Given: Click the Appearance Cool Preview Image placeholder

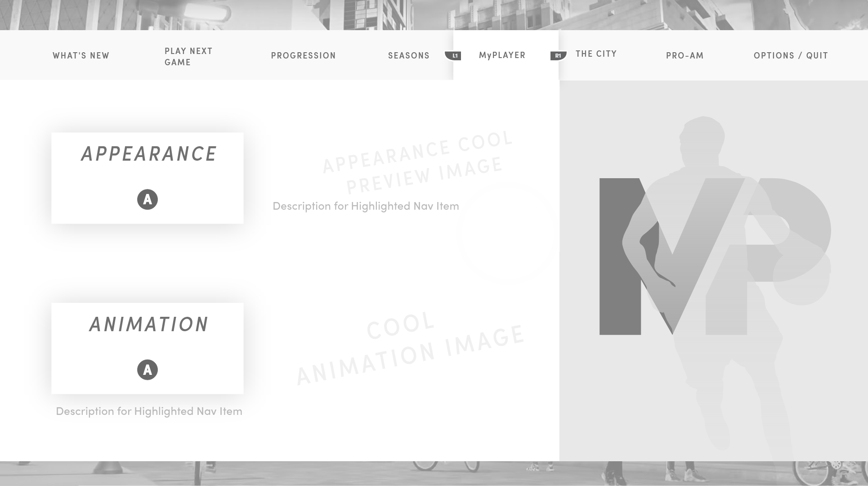Looking at the screenshot, I should [x=419, y=162].
